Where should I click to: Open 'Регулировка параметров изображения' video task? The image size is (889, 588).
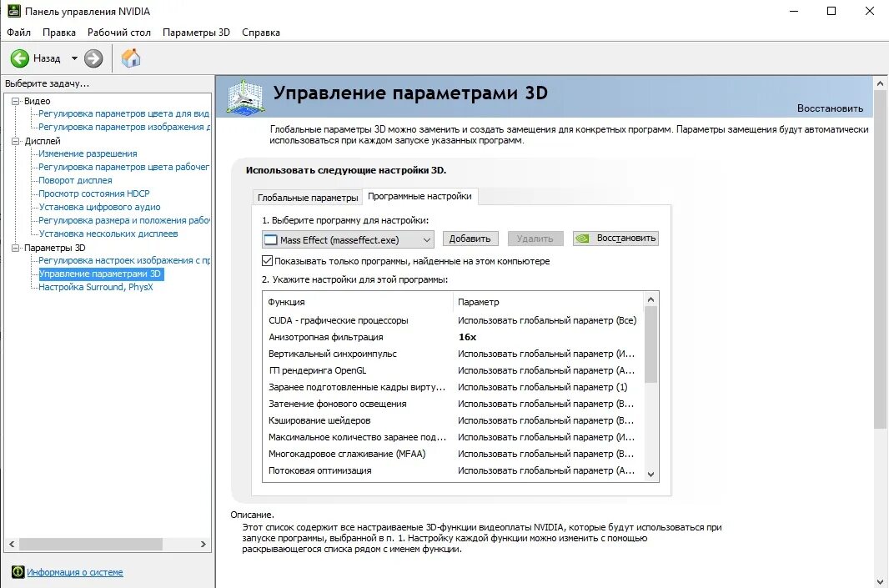pyautogui.click(x=124, y=127)
